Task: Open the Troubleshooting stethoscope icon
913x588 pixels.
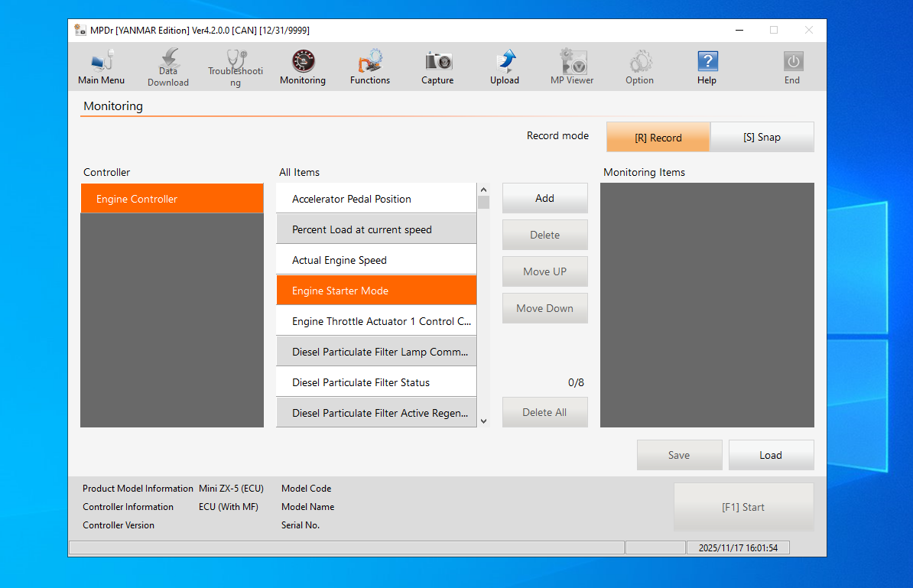Action: tap(236, 67)
